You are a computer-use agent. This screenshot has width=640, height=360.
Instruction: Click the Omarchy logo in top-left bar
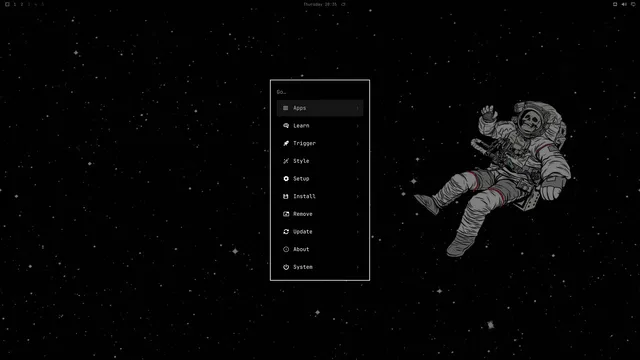(x=7, y=4)
